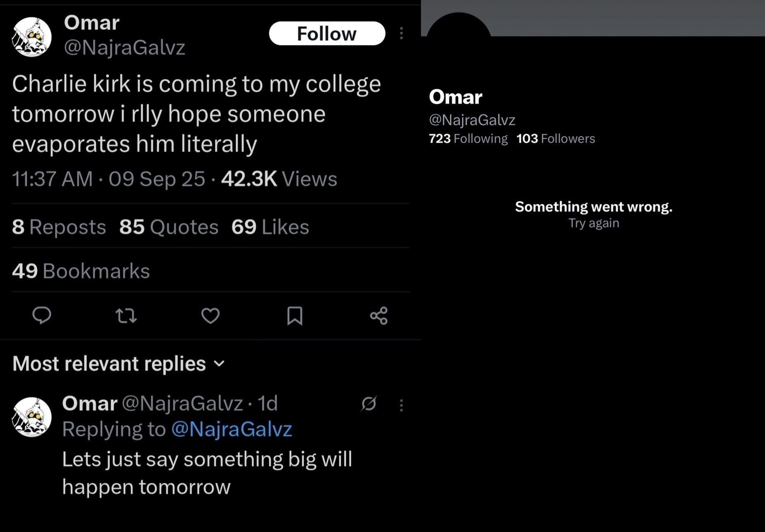Click the @NajraGalvz handle in the tweet header
Viewport: 765px width, 532px height.
point(124,48)
